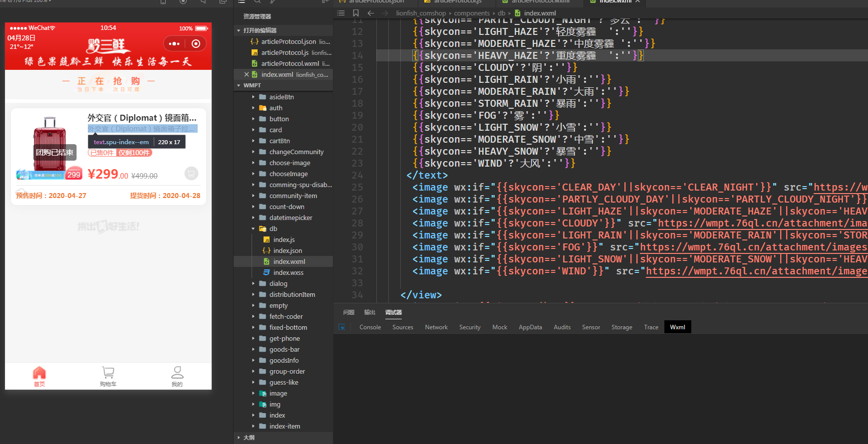Expand the datetimepicker folder
This screenshot has height=444, width=868.
tap(254, 218)
